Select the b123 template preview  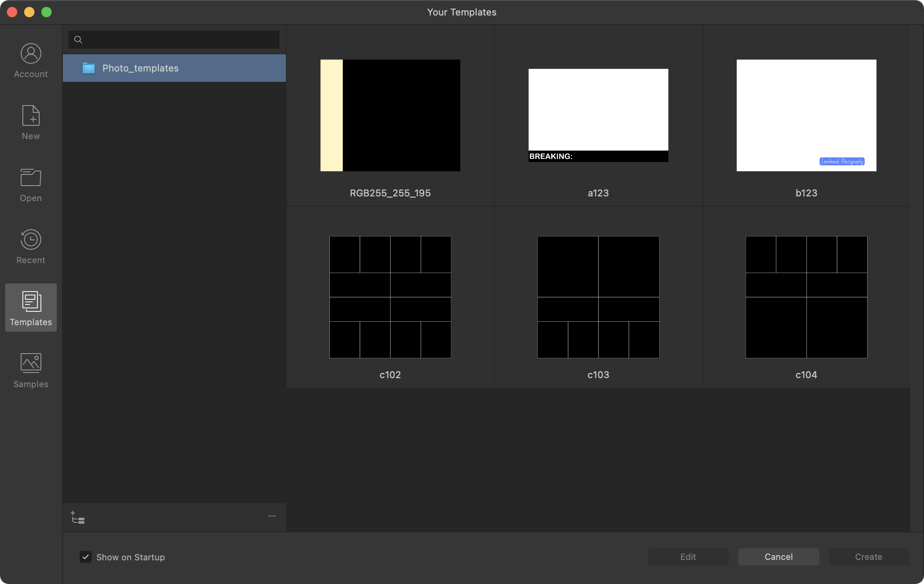[x=806, y=115]
